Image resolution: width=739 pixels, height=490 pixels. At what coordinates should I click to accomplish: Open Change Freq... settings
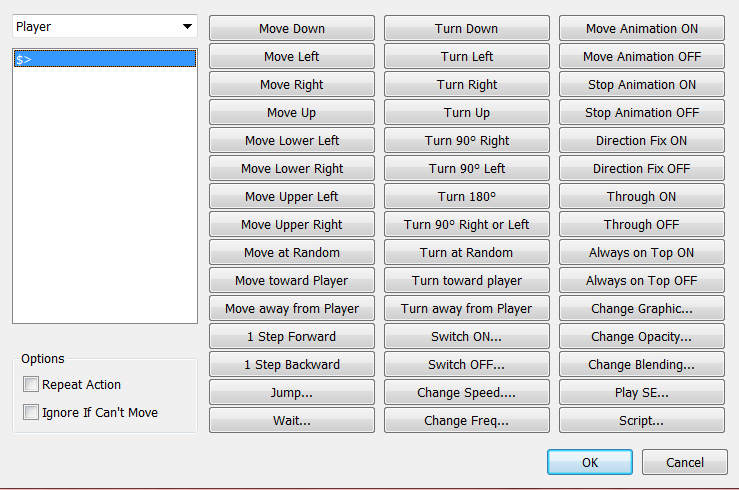pyautogui.click(x=467, y=420)
